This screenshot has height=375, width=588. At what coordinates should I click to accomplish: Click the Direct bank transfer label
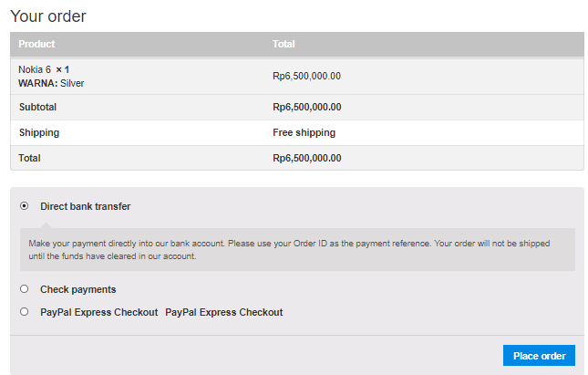coord(85,206)
